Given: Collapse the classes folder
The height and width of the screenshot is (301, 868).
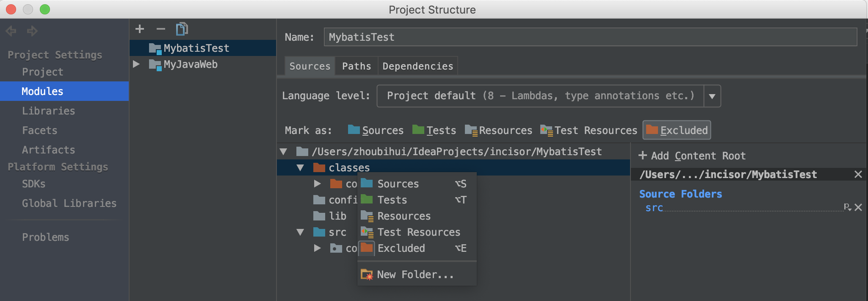Looking at the screenshot, I should 300,167.
